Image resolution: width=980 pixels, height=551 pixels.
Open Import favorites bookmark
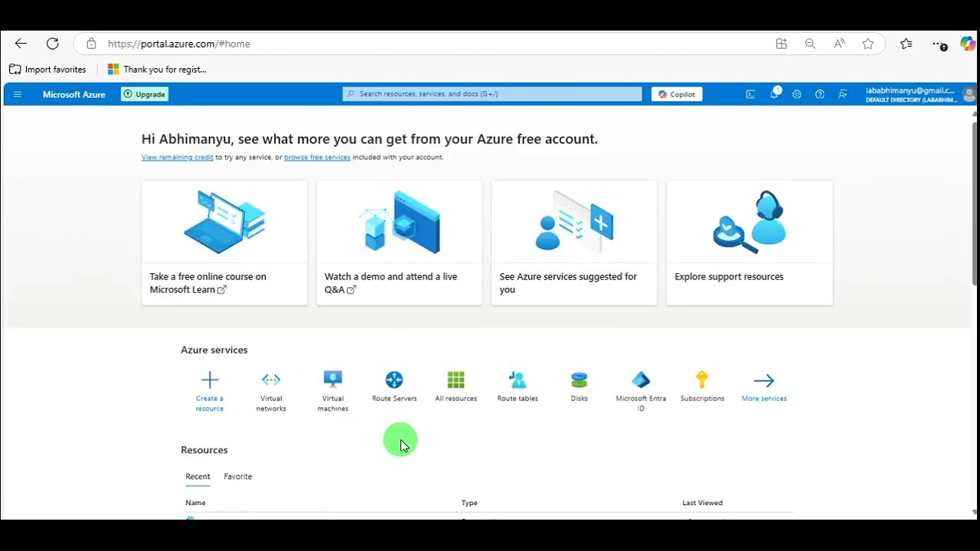[47, 69]
